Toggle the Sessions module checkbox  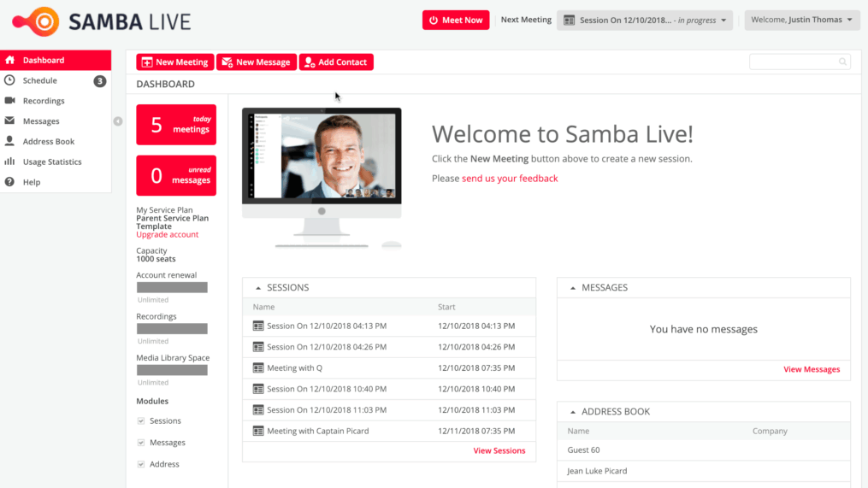[x=141, y=421]
